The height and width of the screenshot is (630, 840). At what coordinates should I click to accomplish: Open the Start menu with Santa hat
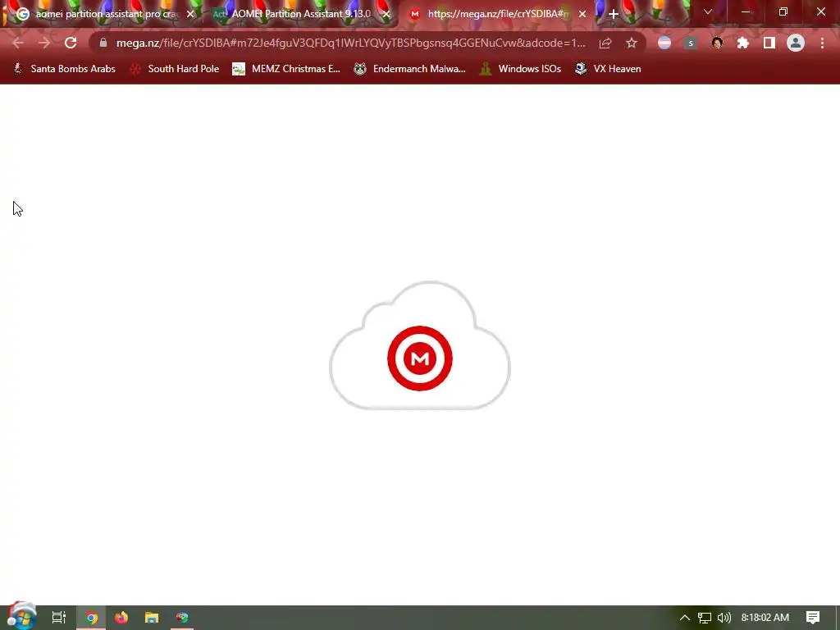[21, 616]
